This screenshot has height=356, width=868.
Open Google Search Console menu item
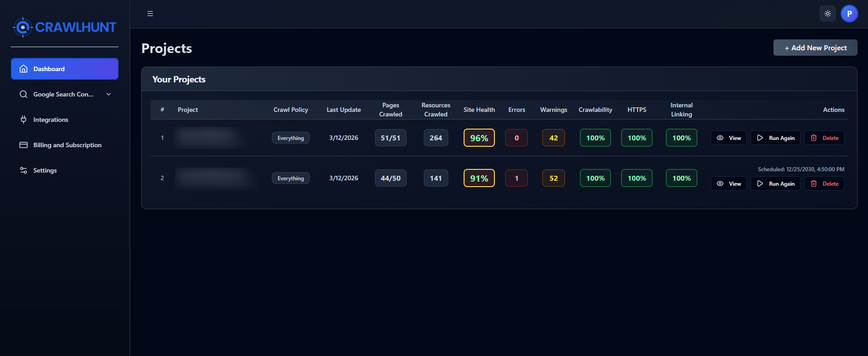click(65, 94)
